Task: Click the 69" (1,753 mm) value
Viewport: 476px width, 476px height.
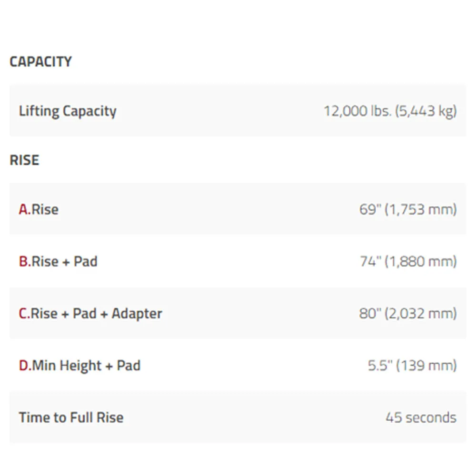Action: tap(408, 209)
